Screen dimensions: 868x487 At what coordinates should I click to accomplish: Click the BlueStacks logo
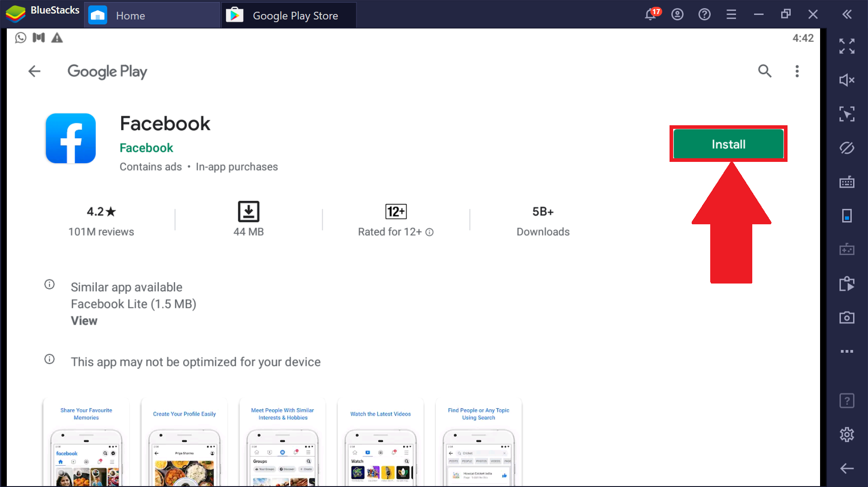click(15, 14)
